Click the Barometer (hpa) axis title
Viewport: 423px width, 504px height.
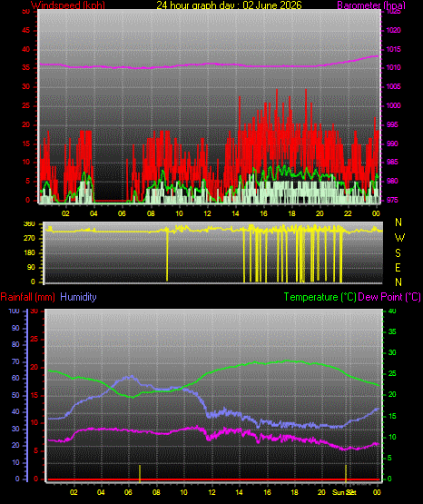click(371, 5)
